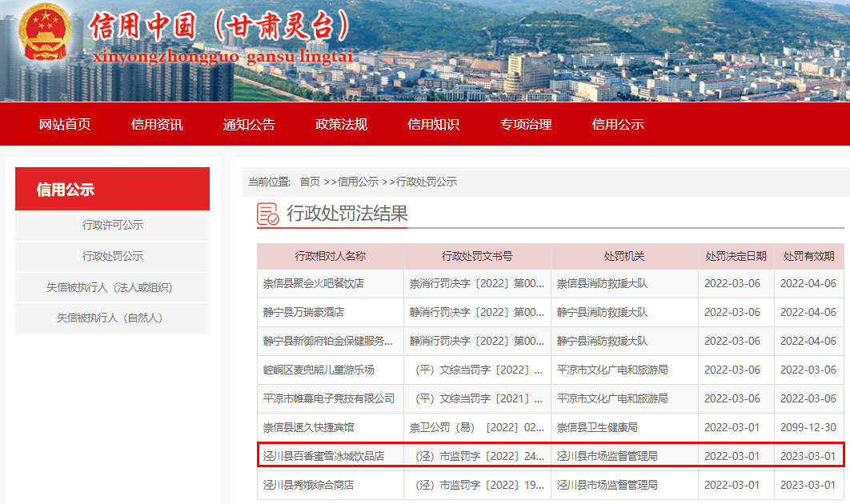The image size is (850, 504).
Task: Open 信用知识 navigation item
Action: [433, 124]
